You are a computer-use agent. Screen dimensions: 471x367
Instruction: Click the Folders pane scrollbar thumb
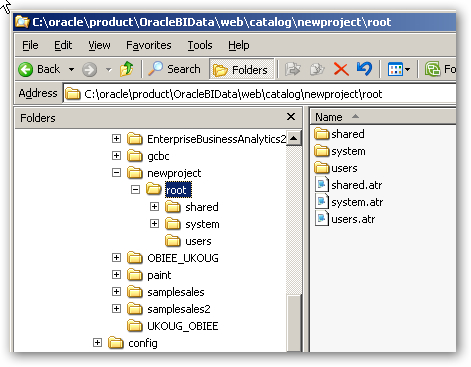[294, 323]
